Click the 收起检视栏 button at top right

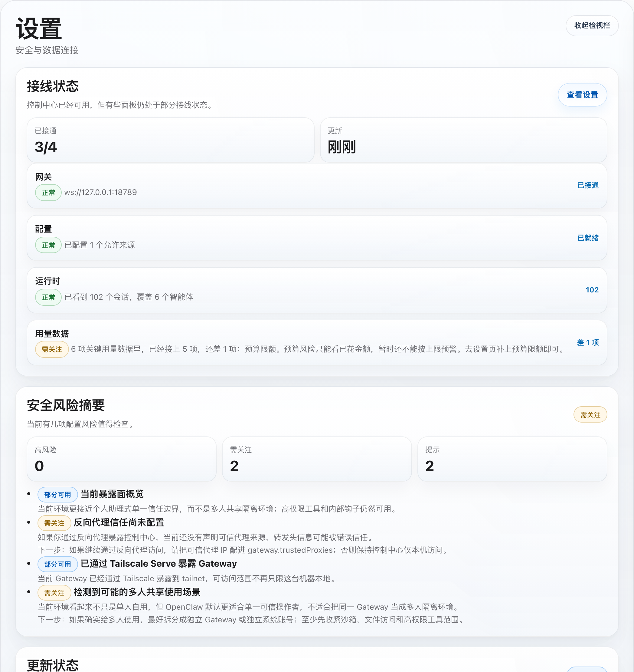point(592,26)
